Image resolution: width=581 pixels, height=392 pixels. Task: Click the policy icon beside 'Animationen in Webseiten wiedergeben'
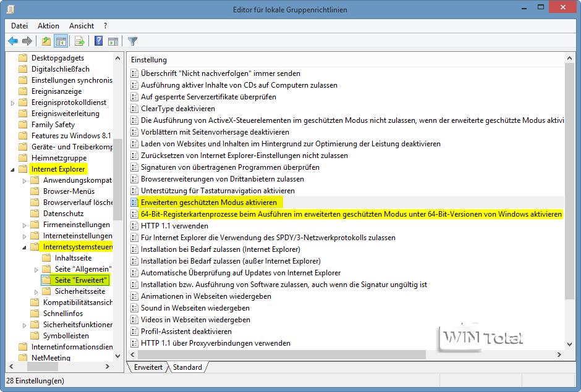click(134, 296)
